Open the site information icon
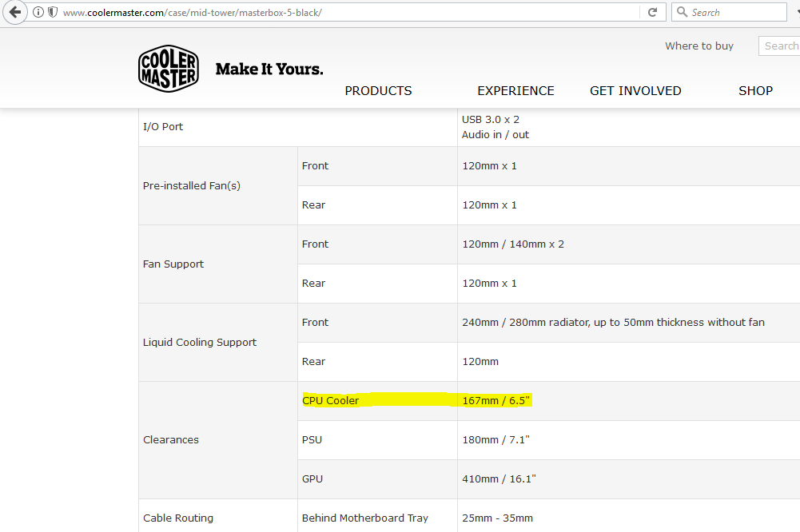The height and width of the screenshot is (532, 800). pyautogui.click(x=38, y=12)
